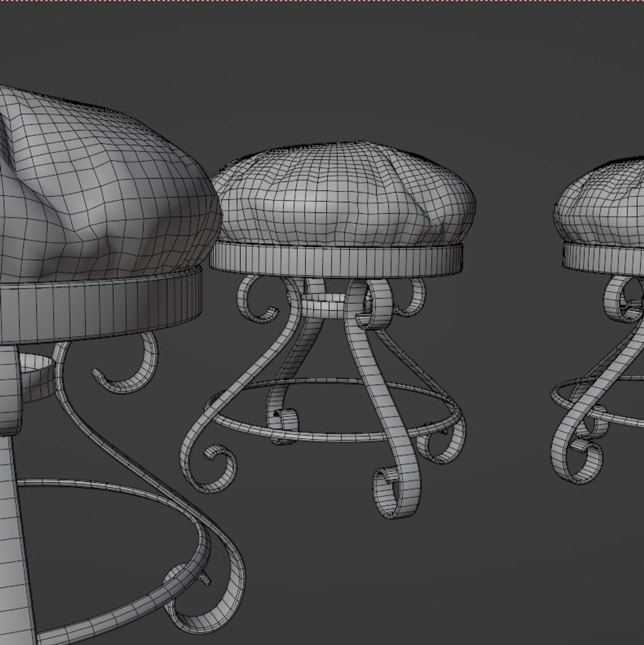The height and width of the screenshot is (645, 644).
Task: Select the large left stool's seat band
Action: click(101, 306)
